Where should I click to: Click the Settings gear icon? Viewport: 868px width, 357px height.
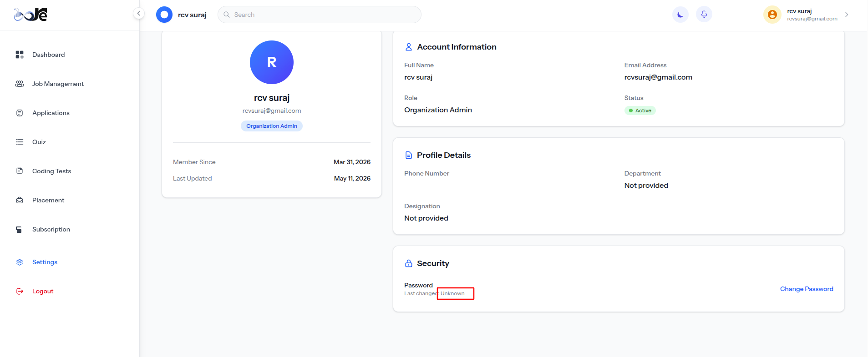pyautogui.click(x=20, y=262)
